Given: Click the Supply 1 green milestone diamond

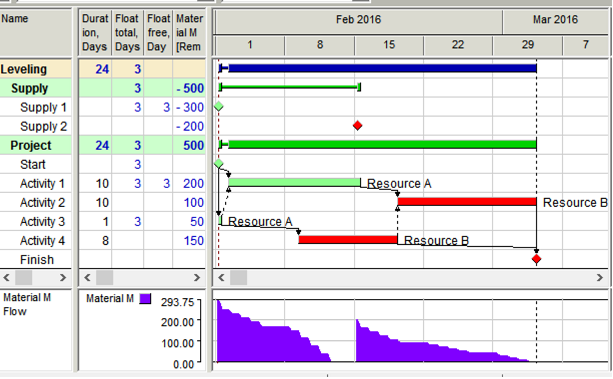Looking at the screenshot, I should [x=219, y=106].
